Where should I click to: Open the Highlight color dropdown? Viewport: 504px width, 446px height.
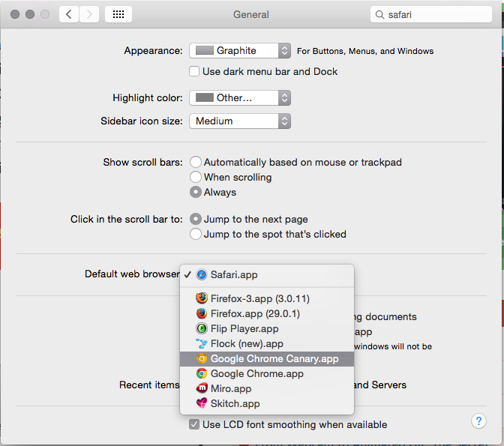240,97
